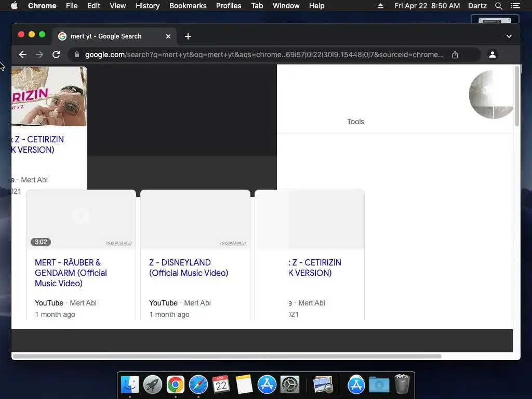
Task: Open the App Store icon left of System Preferences
Action: coord(267,385)
